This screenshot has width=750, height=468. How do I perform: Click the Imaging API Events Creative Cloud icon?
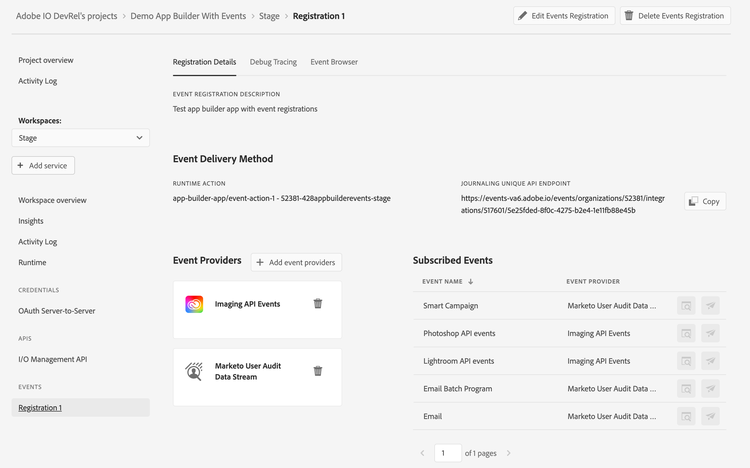pos(194,304)
